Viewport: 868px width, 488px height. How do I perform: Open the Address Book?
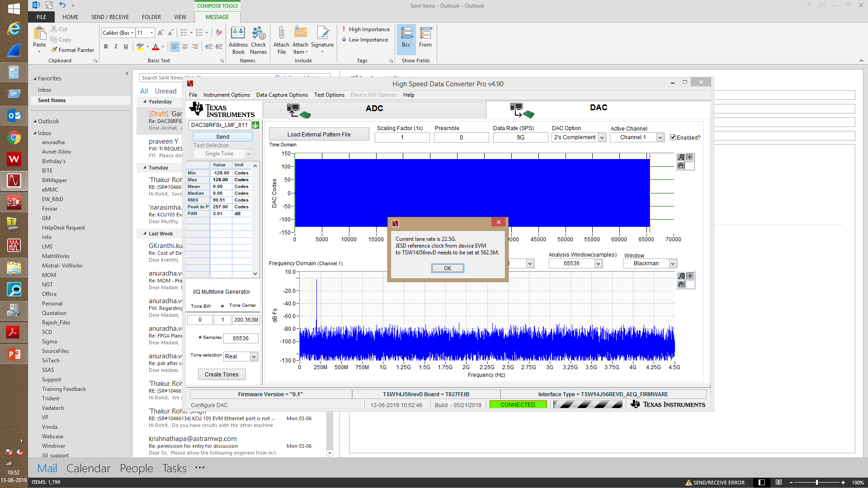click(x=238, y=34)
